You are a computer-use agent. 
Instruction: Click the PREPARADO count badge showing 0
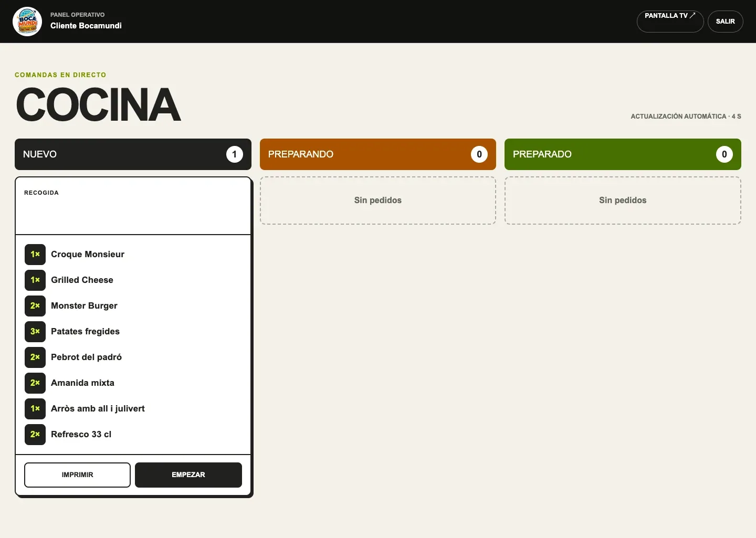(724, 154)
